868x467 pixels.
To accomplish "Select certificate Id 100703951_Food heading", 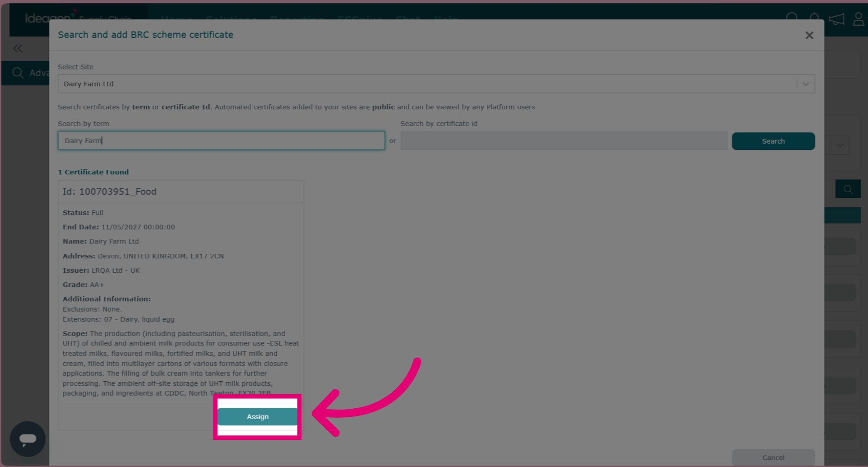I will (109, 191).
